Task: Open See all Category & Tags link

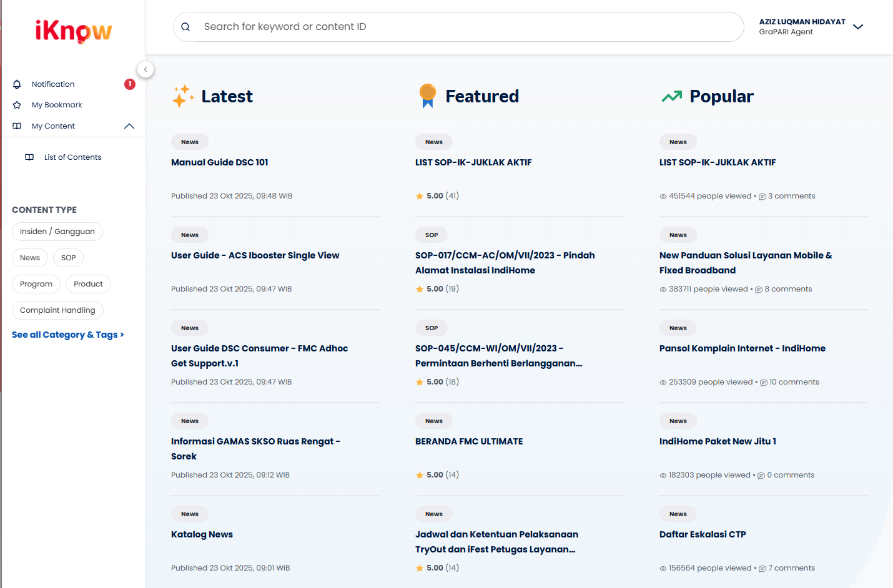Action: pyautogui.click(x=68, y=335)
